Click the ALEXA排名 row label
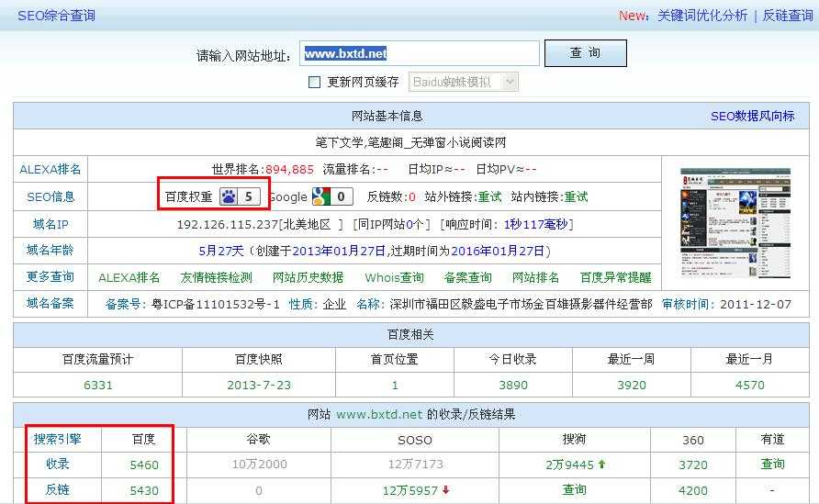This screenshot has height=504, width=819. point(50,169)
